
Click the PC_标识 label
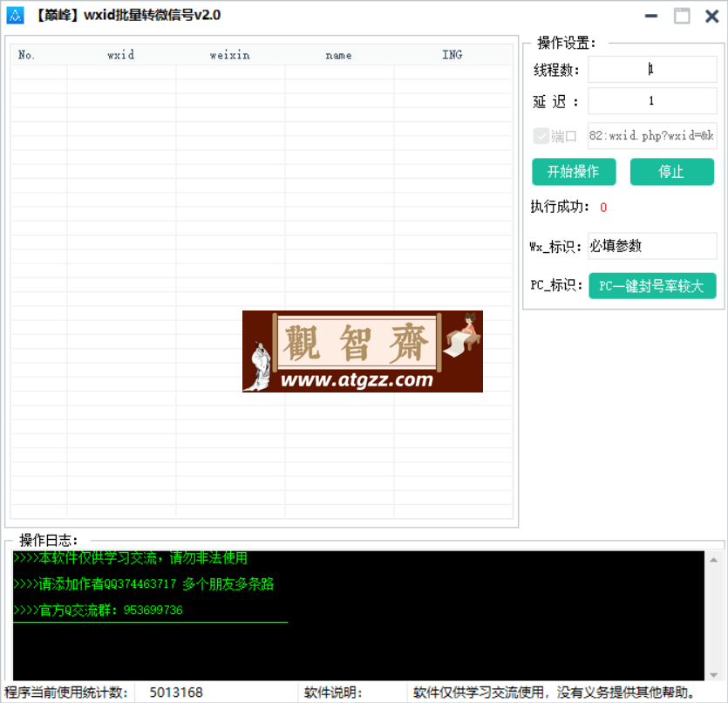[x=556, y=285]
